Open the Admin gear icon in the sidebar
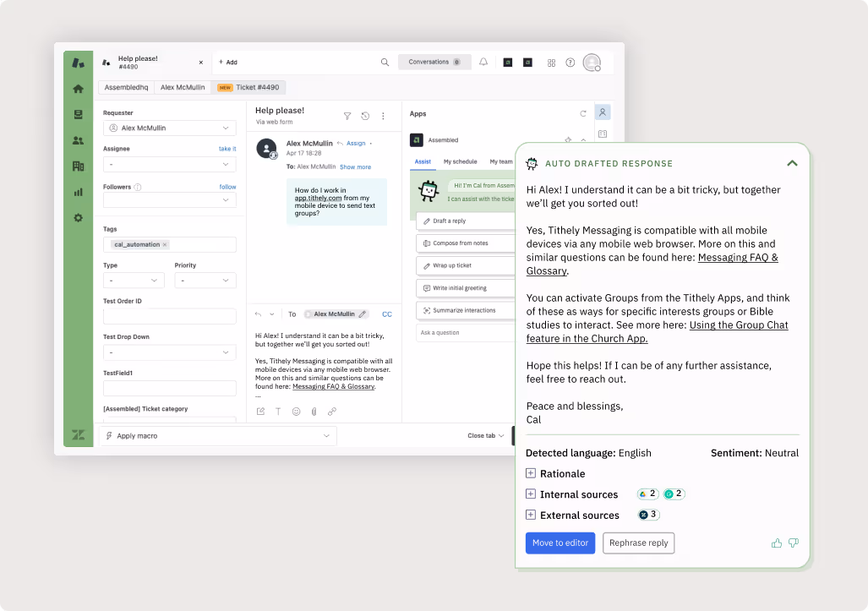 point(78,218)
